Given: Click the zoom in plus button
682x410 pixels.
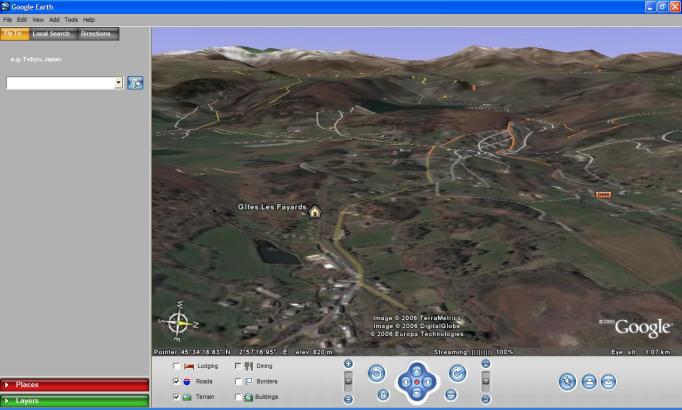Looking at the screenshot, I should point(348,363).
